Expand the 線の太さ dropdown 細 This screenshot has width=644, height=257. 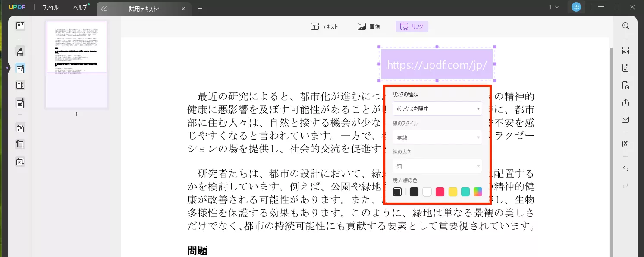click(437, 166)
